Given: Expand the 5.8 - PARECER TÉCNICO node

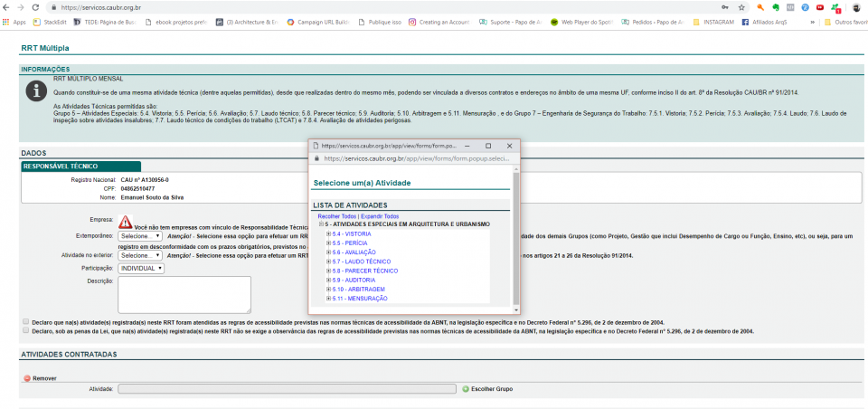Looking at the screenshot, I should (x=328, y=271).
